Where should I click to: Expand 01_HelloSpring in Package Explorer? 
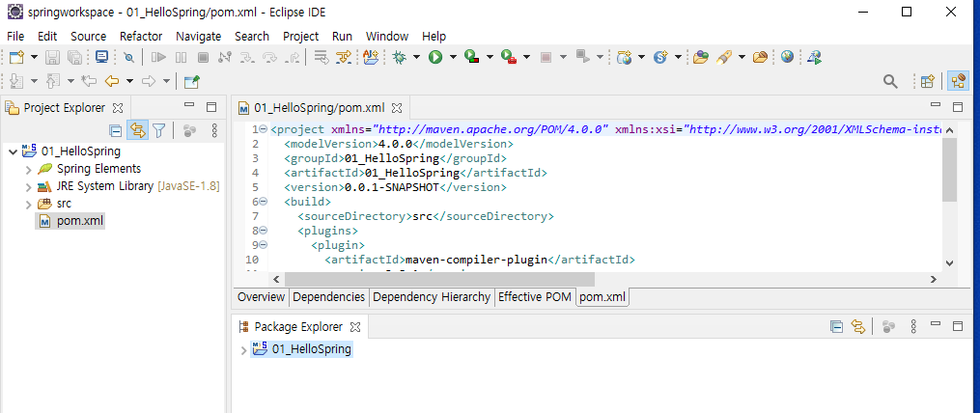tap(243, 350)
